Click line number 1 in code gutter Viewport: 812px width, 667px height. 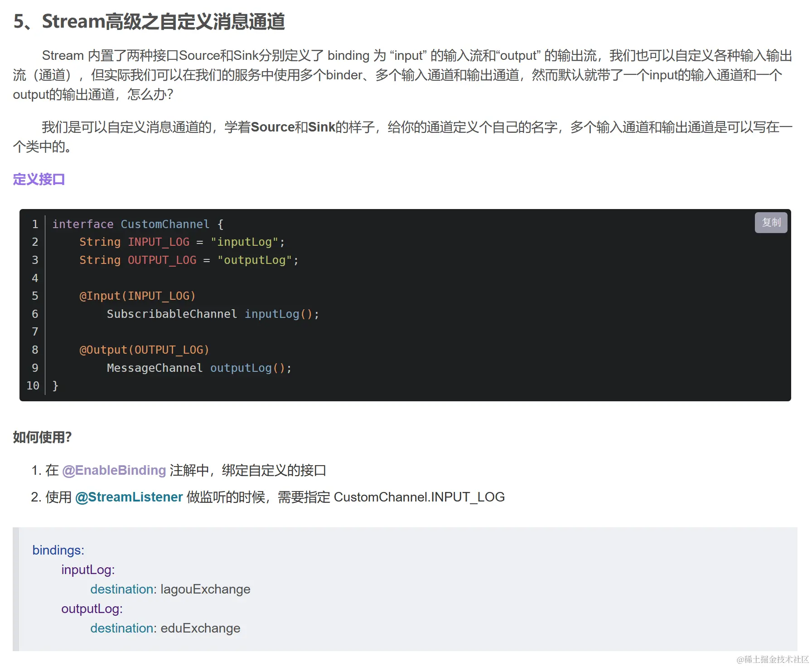[x=35, y=224]
